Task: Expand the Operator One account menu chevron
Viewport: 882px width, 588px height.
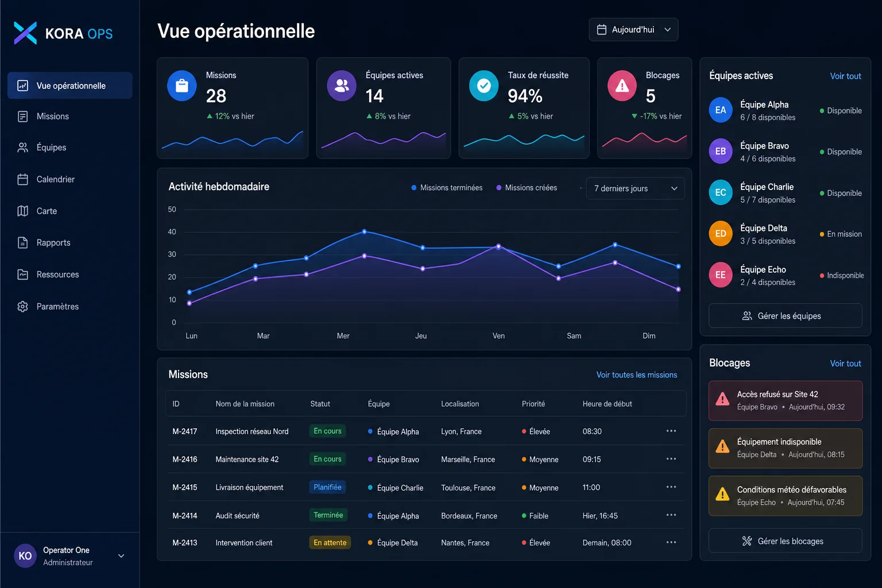Action: click(x=121, y=556)
